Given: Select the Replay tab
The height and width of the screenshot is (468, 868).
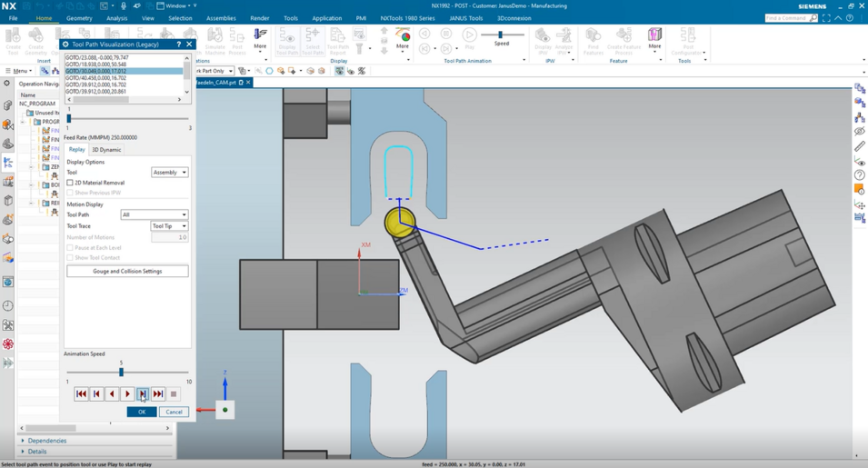Looking at the screenshot, I should tap(76, 150).
